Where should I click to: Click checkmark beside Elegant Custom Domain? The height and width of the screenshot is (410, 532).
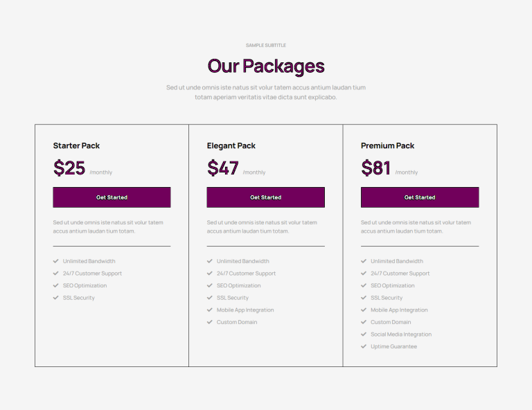[210, 322]
